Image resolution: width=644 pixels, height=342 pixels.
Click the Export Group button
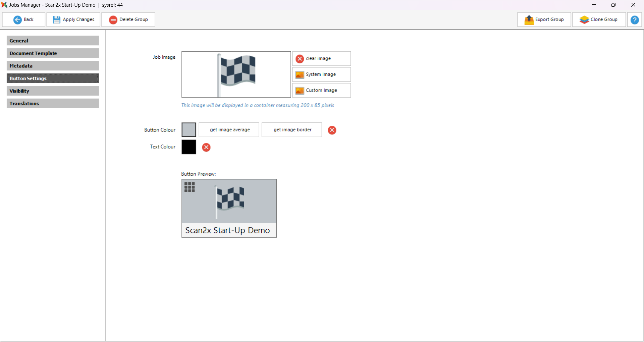(544, 20)
